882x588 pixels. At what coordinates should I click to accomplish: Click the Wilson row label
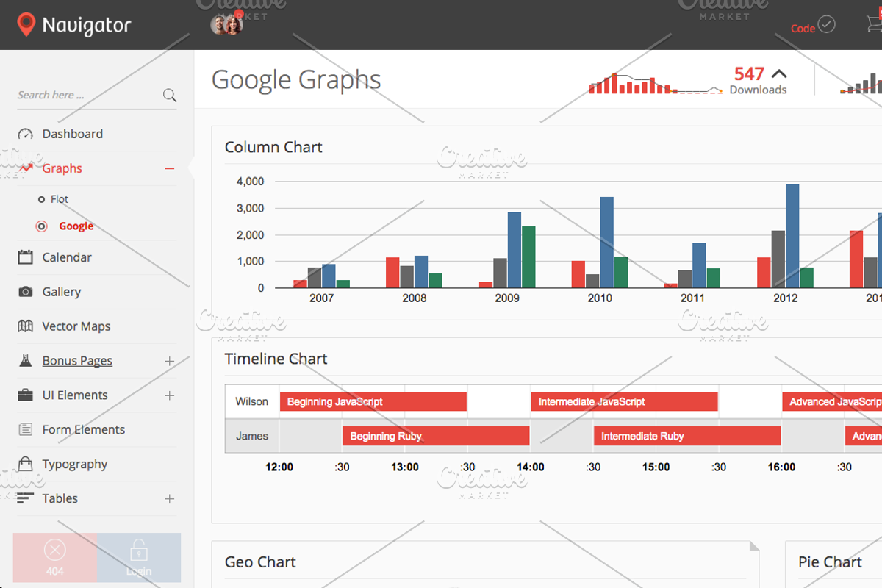(252, 401)
